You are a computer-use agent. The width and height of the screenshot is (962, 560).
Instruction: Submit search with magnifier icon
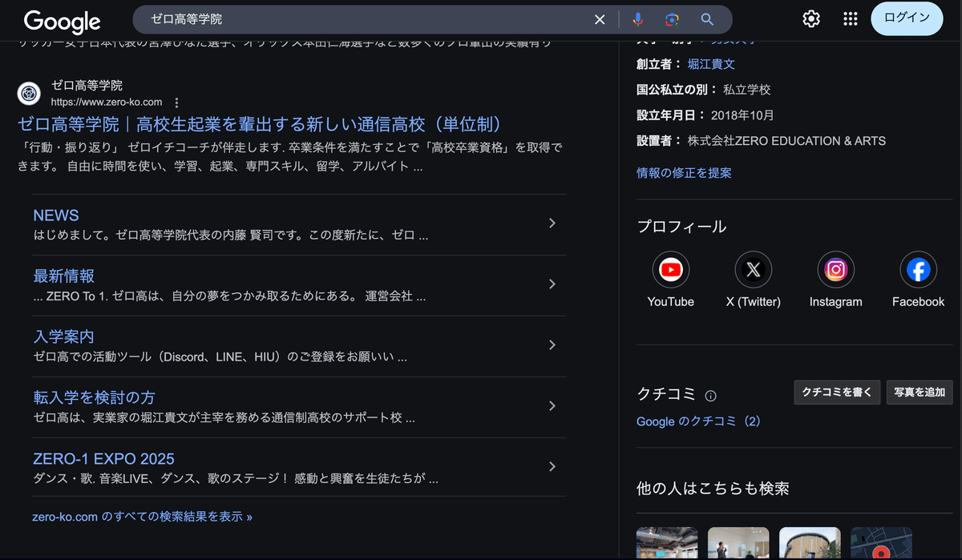click(707, 19)
